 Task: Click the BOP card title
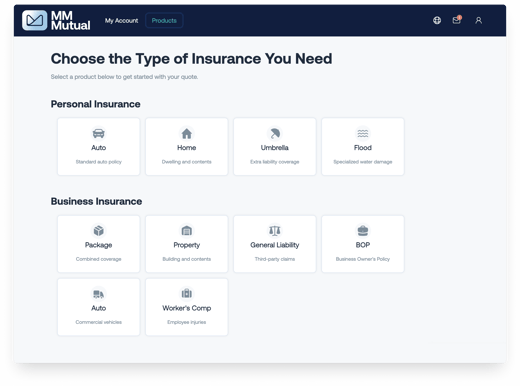click(x=363, y=245)
